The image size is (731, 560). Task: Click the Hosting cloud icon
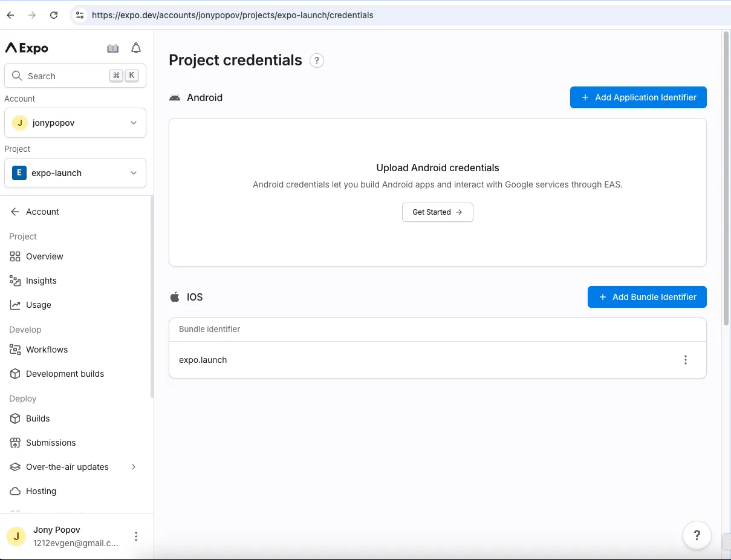15,491
